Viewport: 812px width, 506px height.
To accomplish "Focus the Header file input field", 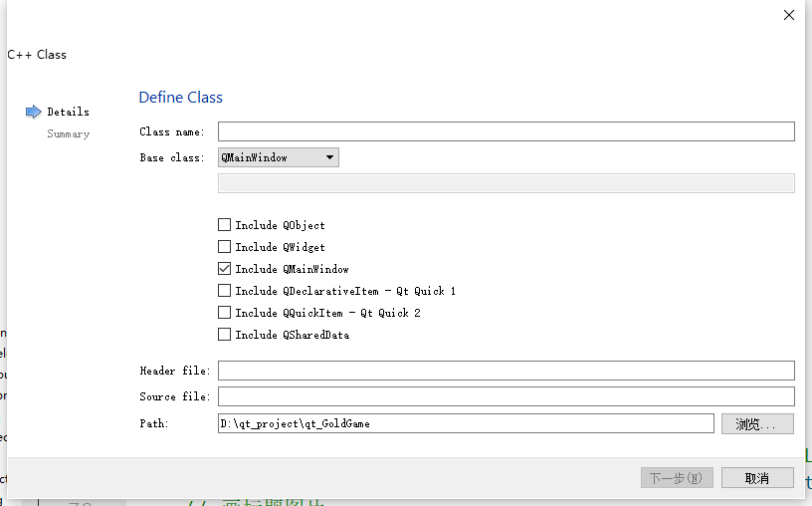I will tap(506, 371).
